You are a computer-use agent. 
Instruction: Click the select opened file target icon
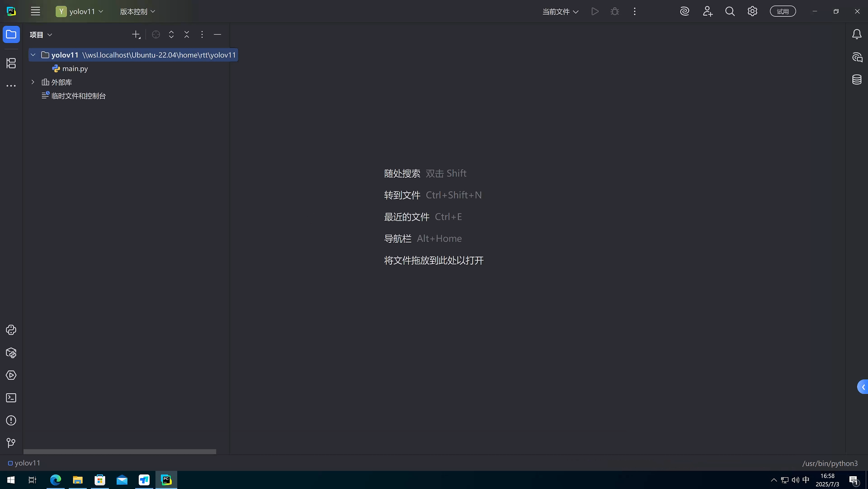pyautogui.click(x=156, y=35)
